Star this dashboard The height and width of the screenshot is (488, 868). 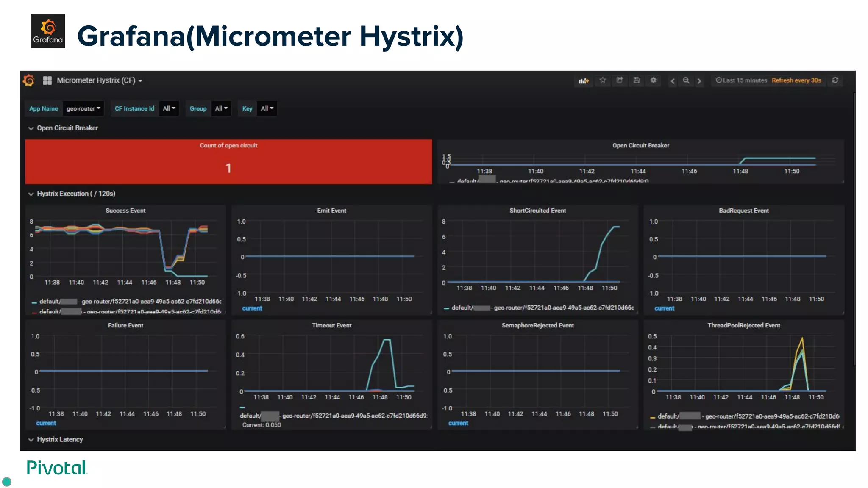(x=602, y=80)
